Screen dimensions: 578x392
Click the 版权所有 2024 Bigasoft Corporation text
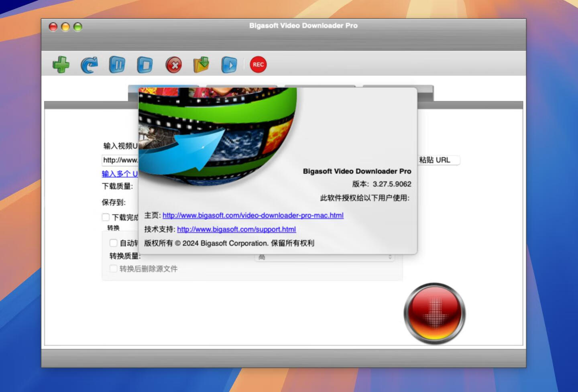[x=229, y=243]
